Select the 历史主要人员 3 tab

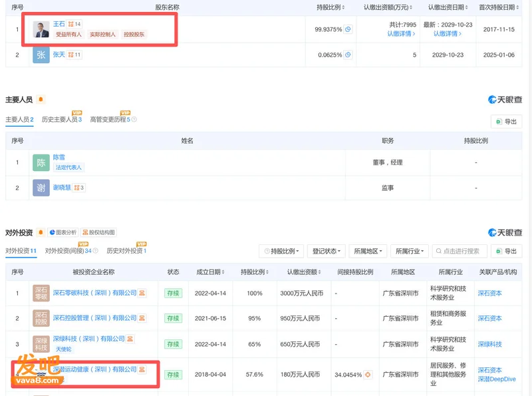62,120
